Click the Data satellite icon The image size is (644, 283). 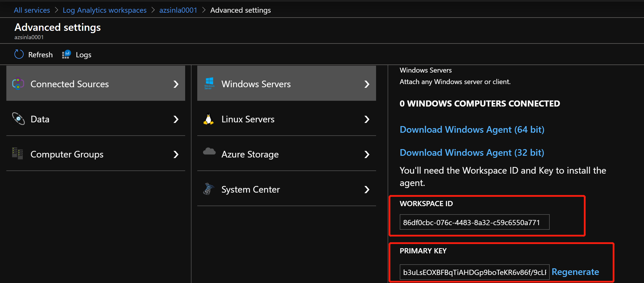click(18, 119)
